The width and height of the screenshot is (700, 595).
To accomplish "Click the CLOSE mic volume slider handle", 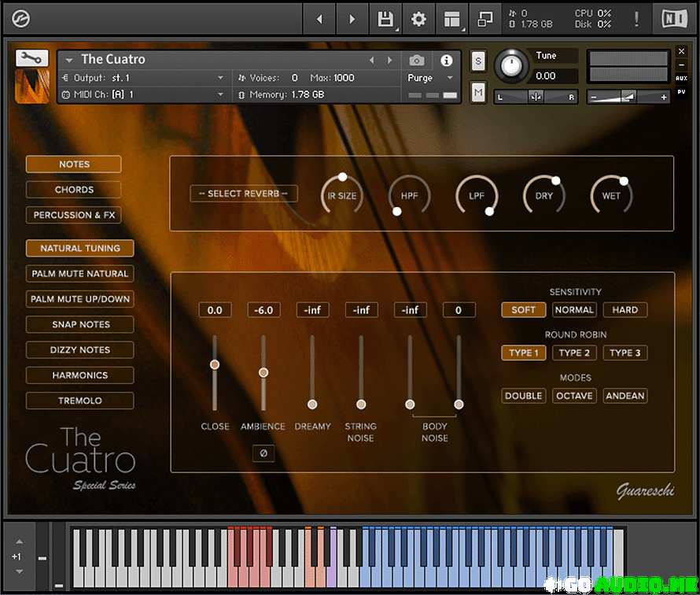I will [215, 364].
